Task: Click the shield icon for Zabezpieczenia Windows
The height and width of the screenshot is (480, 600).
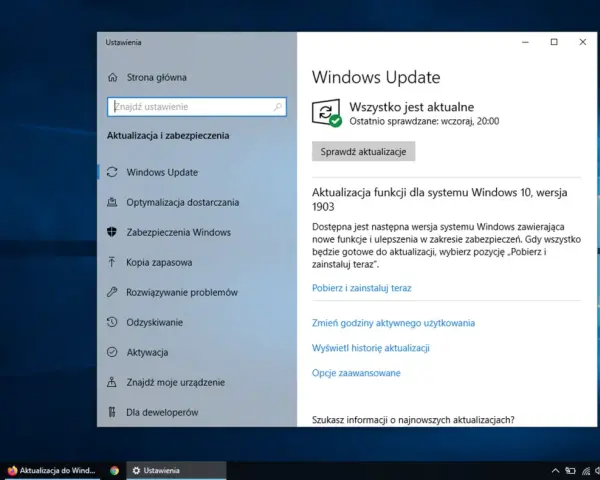Action: [x=112, y=232]
